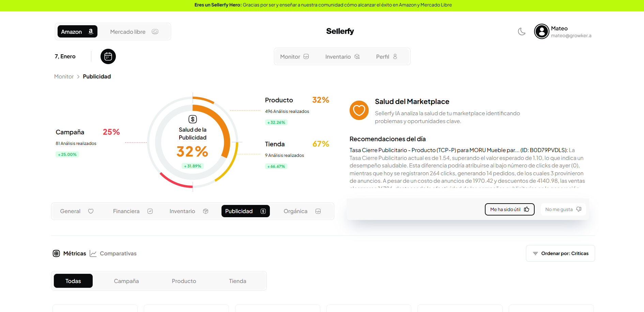Click the Amazon logo icon
The width and height of the screenshot is (644, 312).
91,31
